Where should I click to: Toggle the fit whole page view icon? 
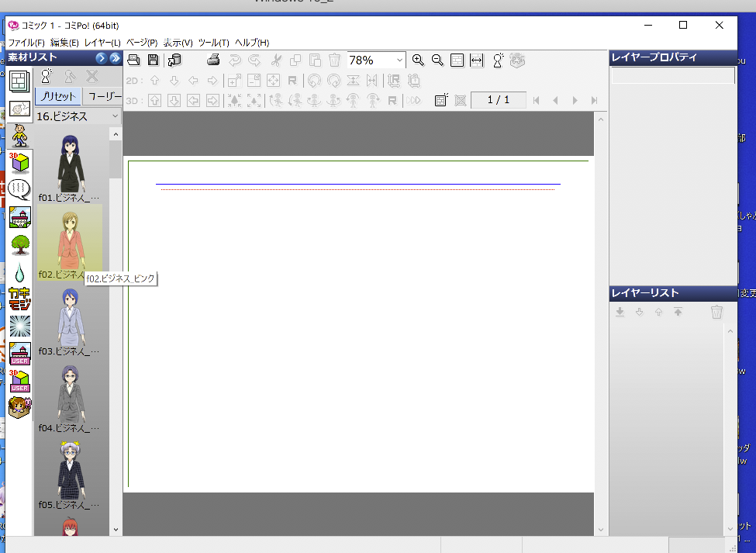pyautogui.click(x=457, y=60)
